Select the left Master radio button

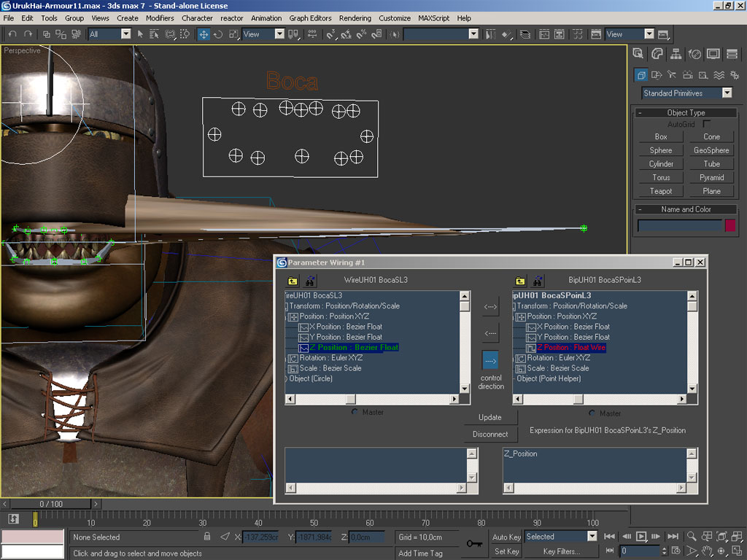(x=355, y=413)
